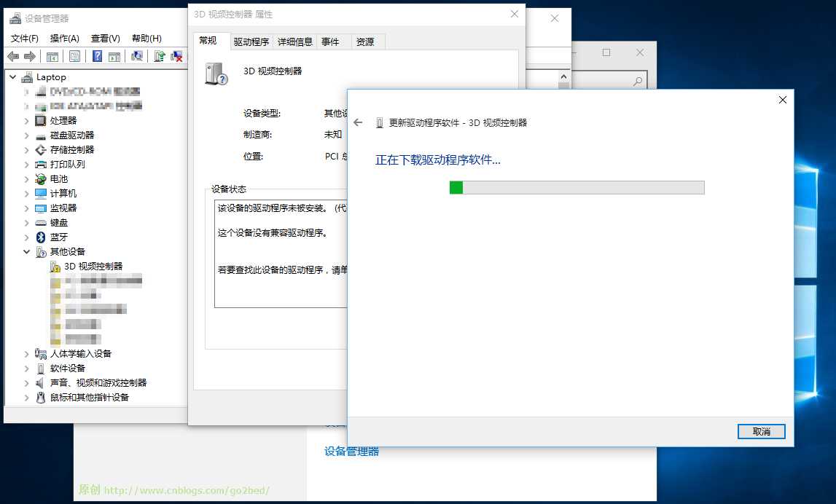Open the 操作(A) menu
The width and height of the screenshot is (836, 504).
[65, 39]
